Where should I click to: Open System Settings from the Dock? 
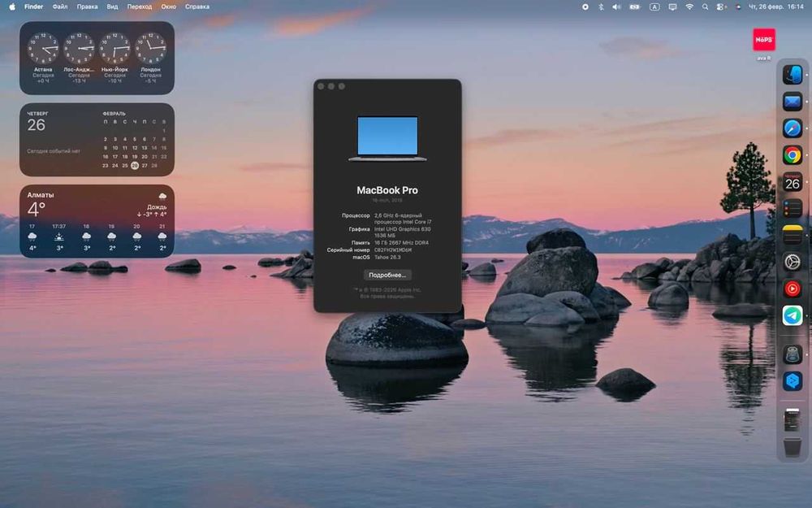[x=793, y=262]
